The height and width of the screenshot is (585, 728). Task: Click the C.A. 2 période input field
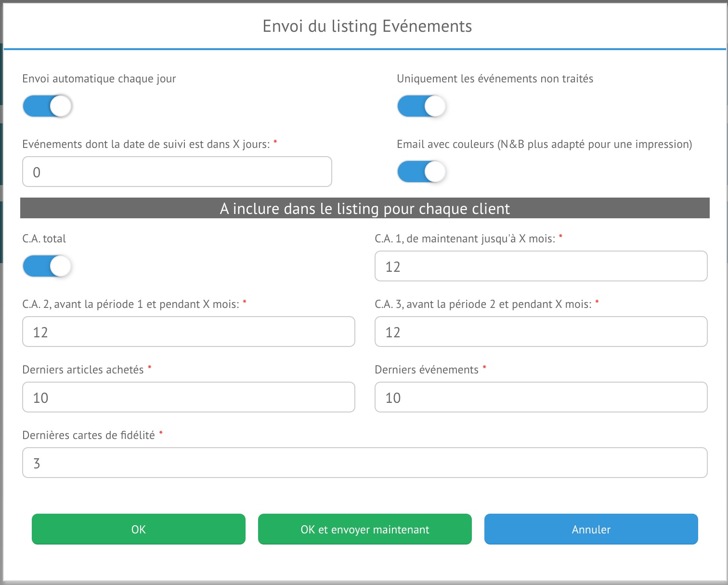[x=188, y=332]
